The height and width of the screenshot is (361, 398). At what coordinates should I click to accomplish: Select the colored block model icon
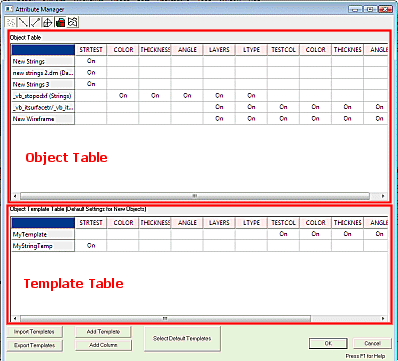[x=60, y=22]
